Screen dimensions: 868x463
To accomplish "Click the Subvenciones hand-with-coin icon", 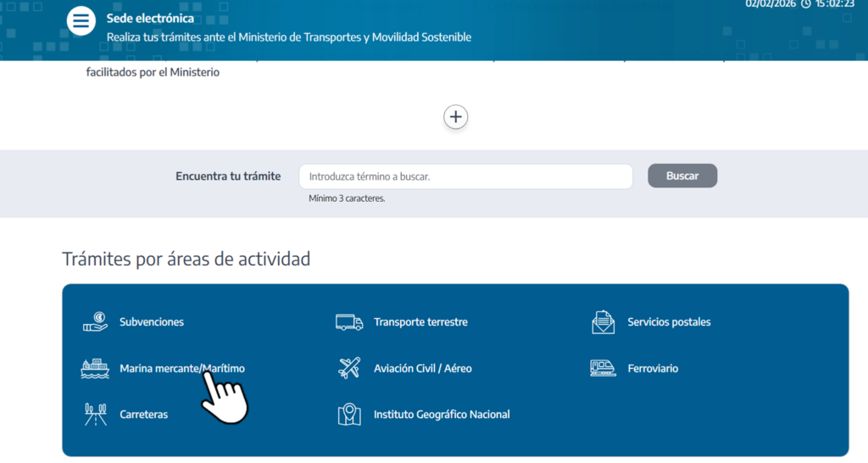I will 95,322.
